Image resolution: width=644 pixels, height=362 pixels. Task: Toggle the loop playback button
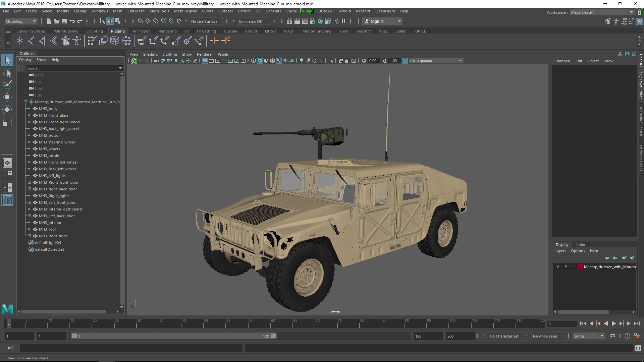(612, 336)
